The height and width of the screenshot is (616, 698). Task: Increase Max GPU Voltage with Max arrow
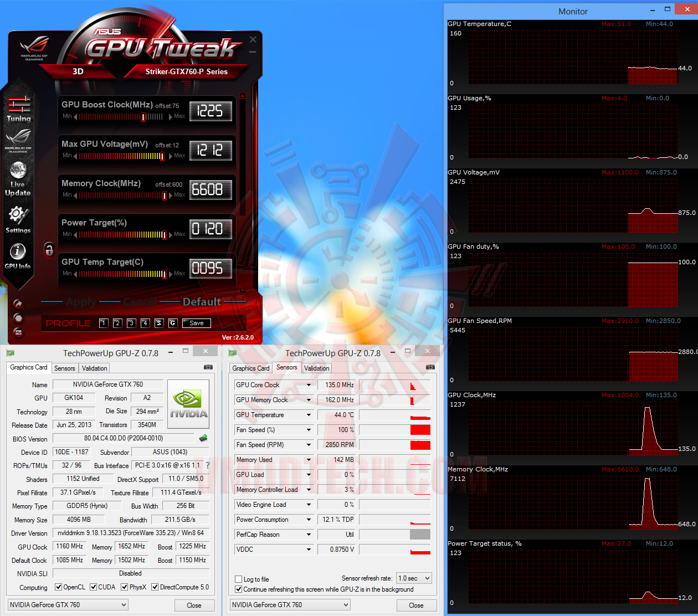click(x=171, y=156)
